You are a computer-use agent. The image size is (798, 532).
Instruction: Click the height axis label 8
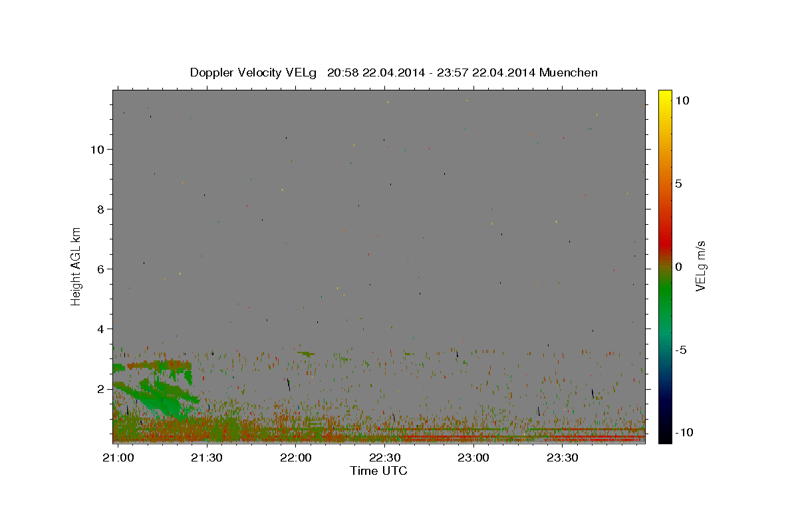tap(100, 209)
